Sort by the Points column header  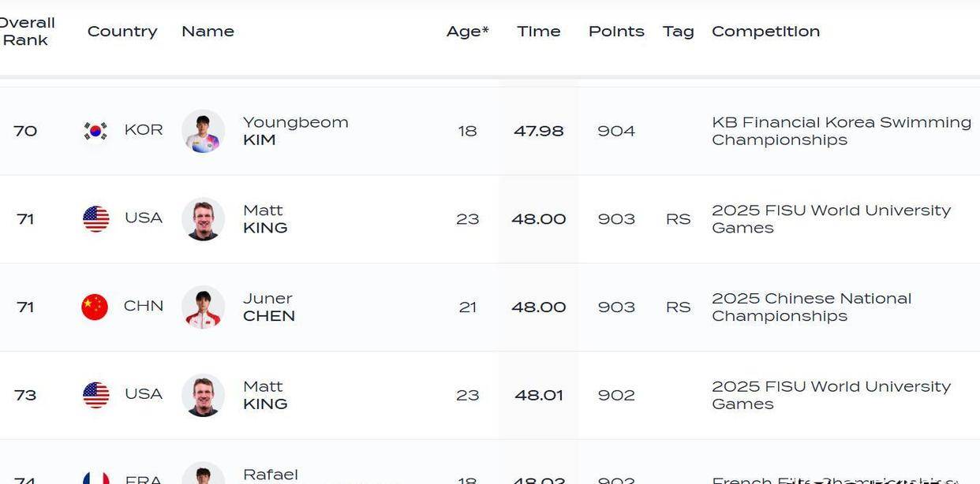pyautogui.click(x=616, y=32)
